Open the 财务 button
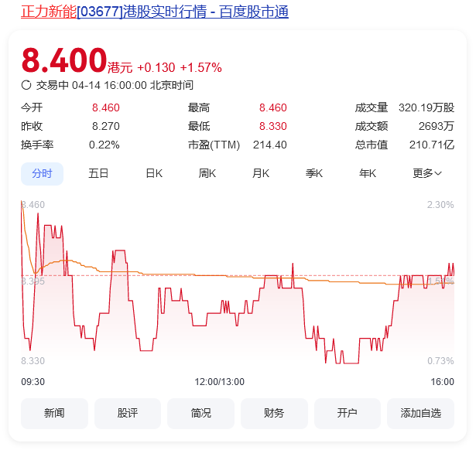Viewport: 476px width, 450px height. 274,414
